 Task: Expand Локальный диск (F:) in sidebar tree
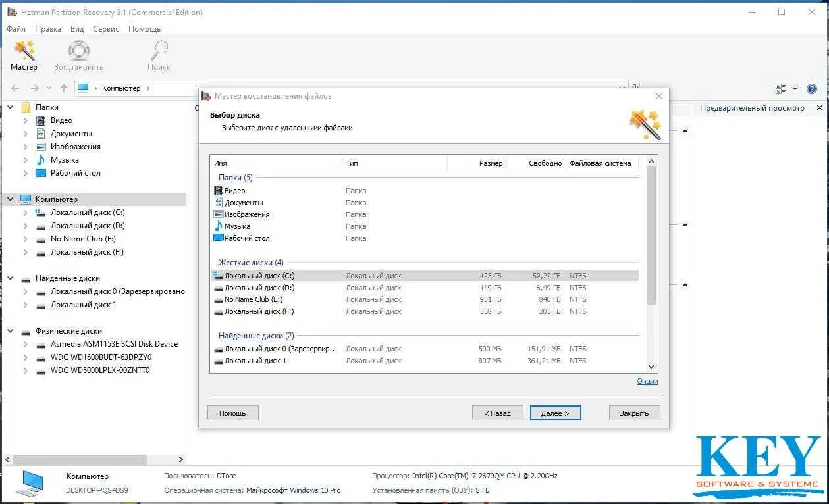(26, 252)
